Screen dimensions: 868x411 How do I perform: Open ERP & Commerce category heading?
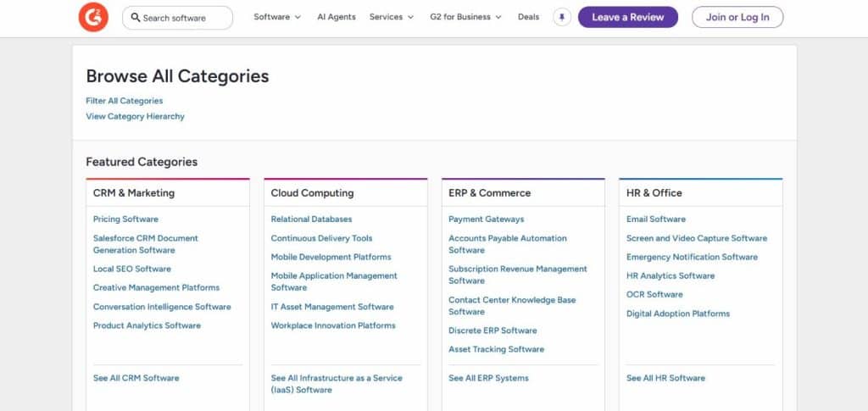pyautogui.click(x=489, y=193)
